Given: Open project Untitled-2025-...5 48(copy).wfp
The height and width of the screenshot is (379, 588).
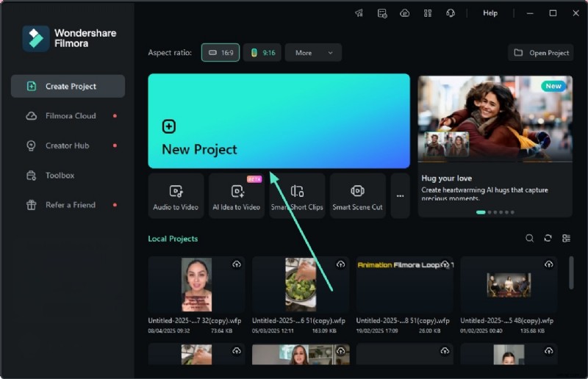Looking at the screenshot, I should 509,284.
